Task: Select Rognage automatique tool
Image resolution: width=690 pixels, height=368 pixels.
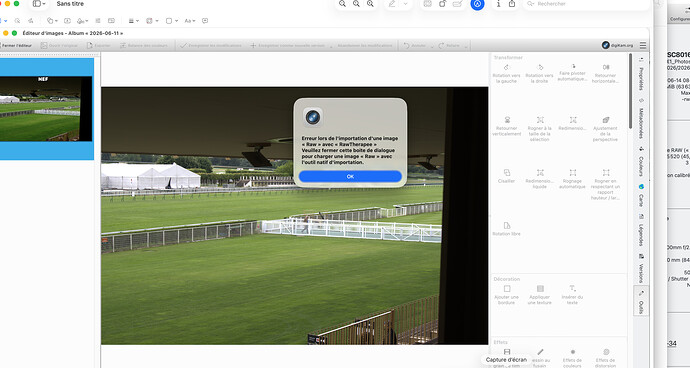Action: pos(572,179)
